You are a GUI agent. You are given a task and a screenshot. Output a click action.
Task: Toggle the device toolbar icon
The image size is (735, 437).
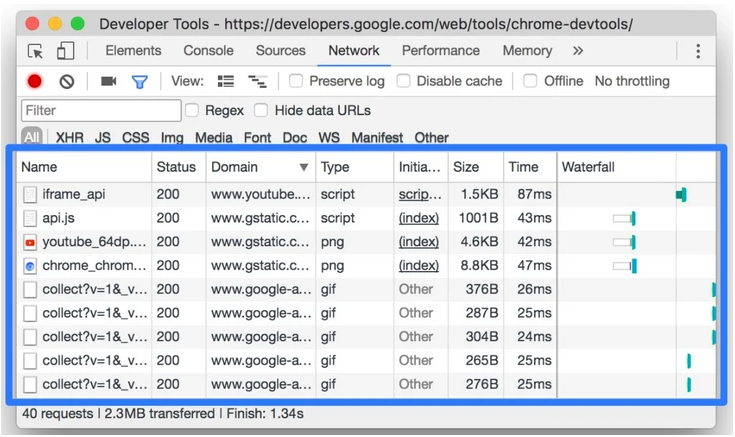pos(66,51)
